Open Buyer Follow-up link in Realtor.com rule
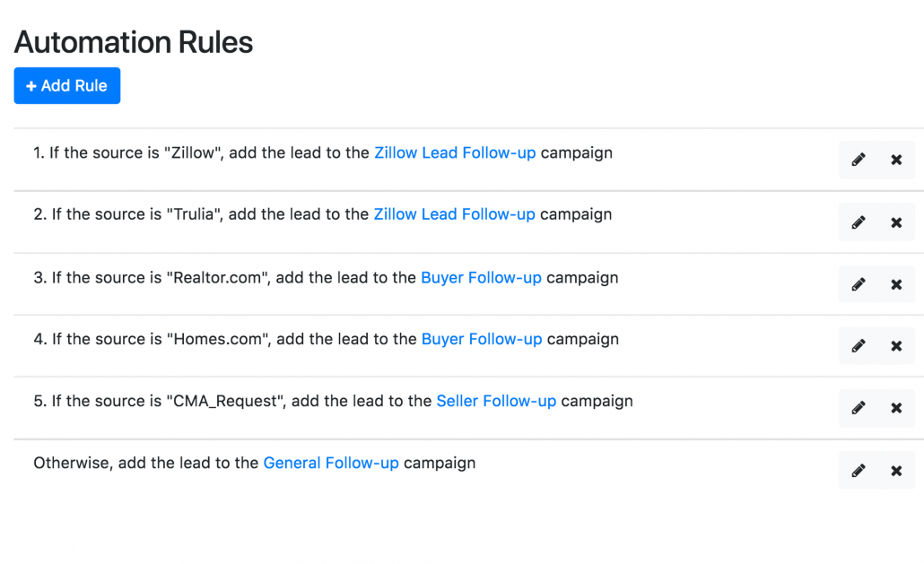The height and width of the screenshot is (564, 924). (481, 278)
